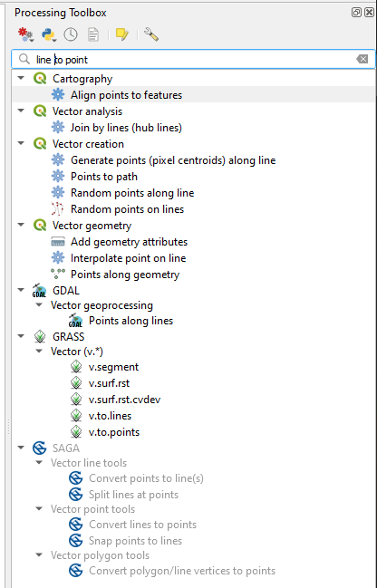Open the processing History clock icon
The image size is (377, 588).
pyautogui.click(x=71, y=34)
